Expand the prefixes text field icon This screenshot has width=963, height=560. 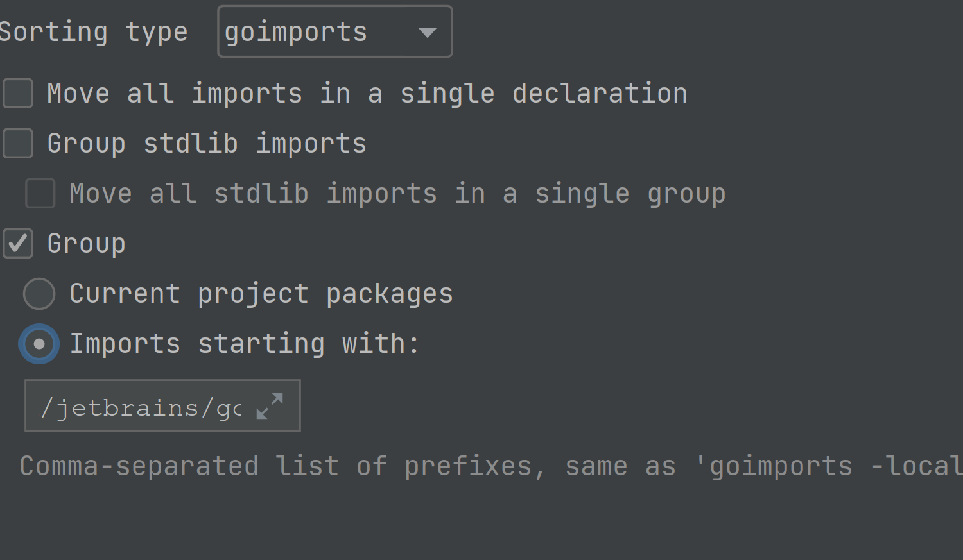coord(270,406)
